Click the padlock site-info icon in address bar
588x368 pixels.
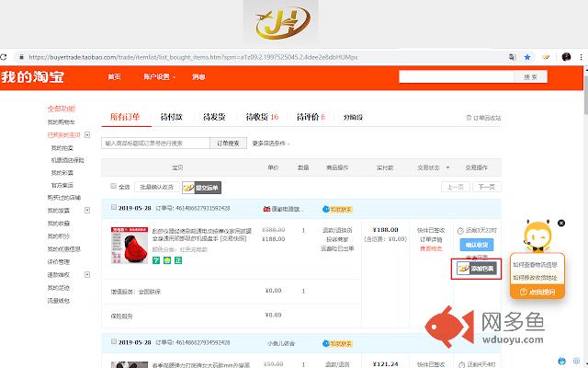[21, 57]
